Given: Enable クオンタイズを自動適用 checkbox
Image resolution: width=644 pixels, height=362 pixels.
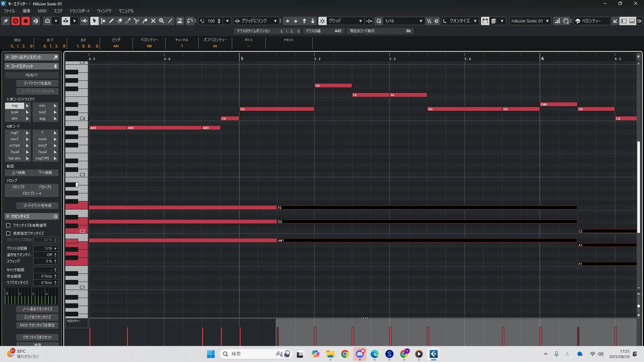Looking at the screenshot, I should [8, 226].
